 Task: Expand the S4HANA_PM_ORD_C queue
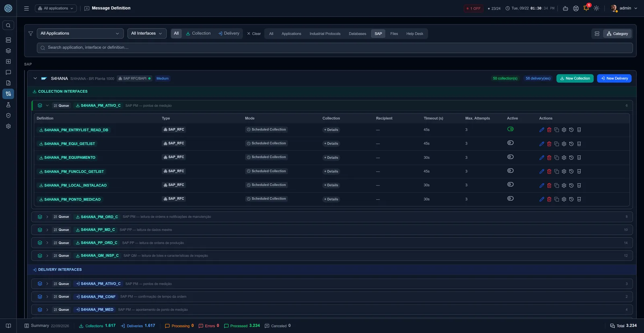(47, 217)
